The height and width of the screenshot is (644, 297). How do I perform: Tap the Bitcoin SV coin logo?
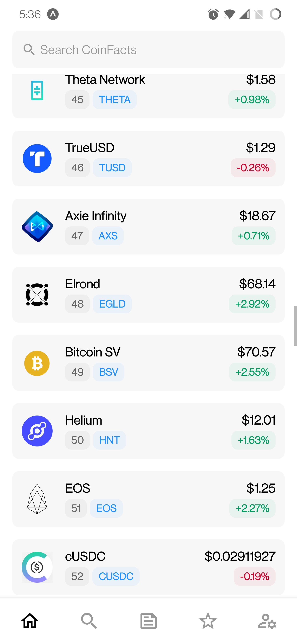pyautogui.click(x=37, y=363)
